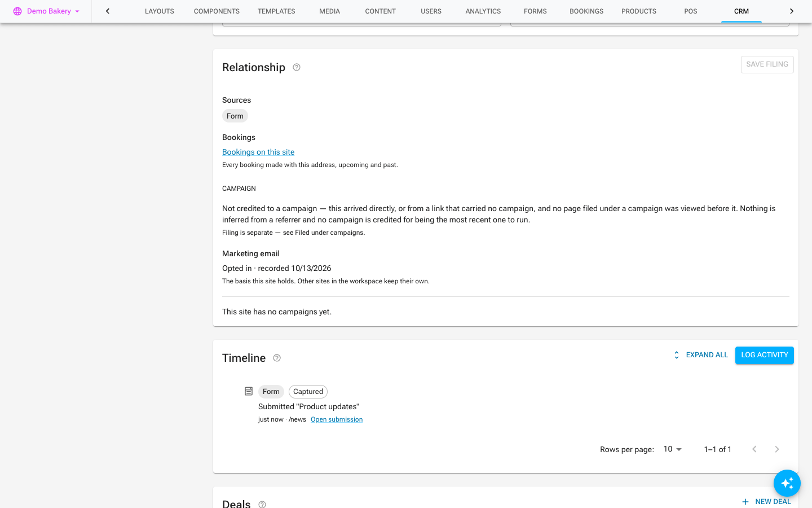Go to the previous timeline page

(x=754, y=449)
